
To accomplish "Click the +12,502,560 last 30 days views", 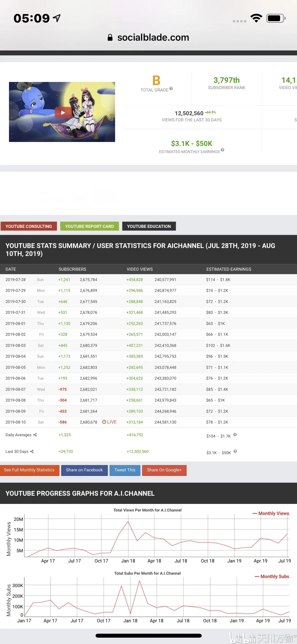I will pos(138,452).
